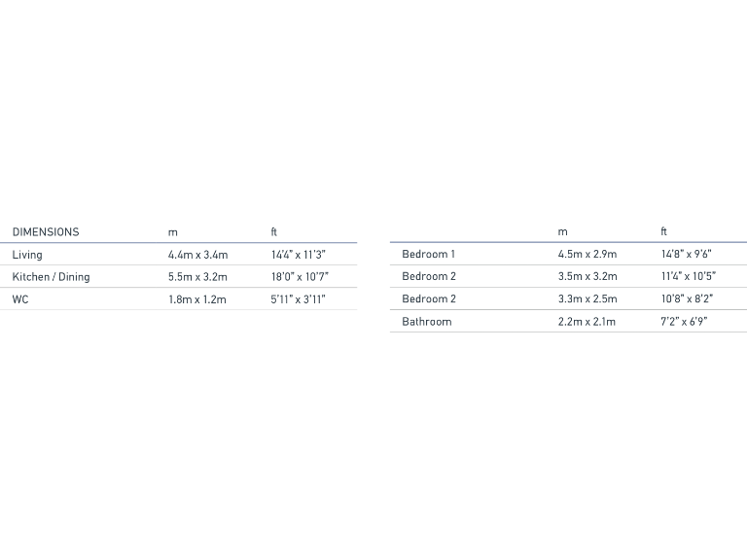Click the 5'11" x 3'11" feet value

coord(298,299)
